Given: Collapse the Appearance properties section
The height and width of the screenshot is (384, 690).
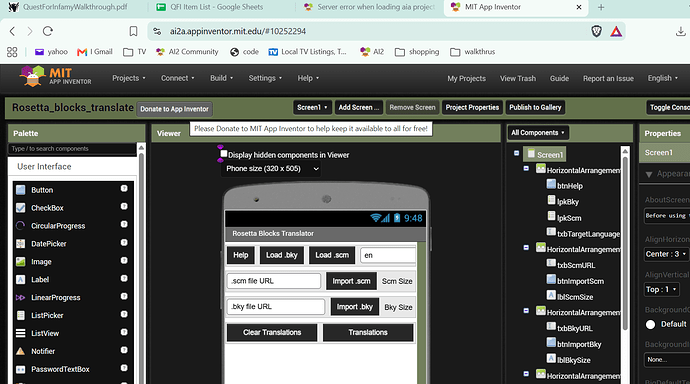Looking at the screenshot, I should (649, 174).
